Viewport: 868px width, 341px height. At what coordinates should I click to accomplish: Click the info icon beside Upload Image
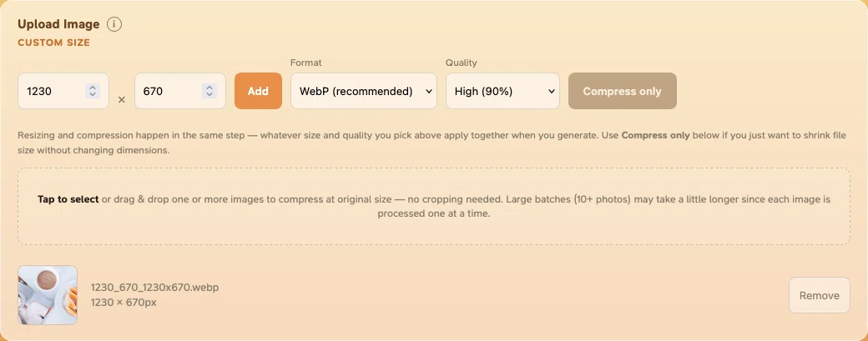point(114,24)
